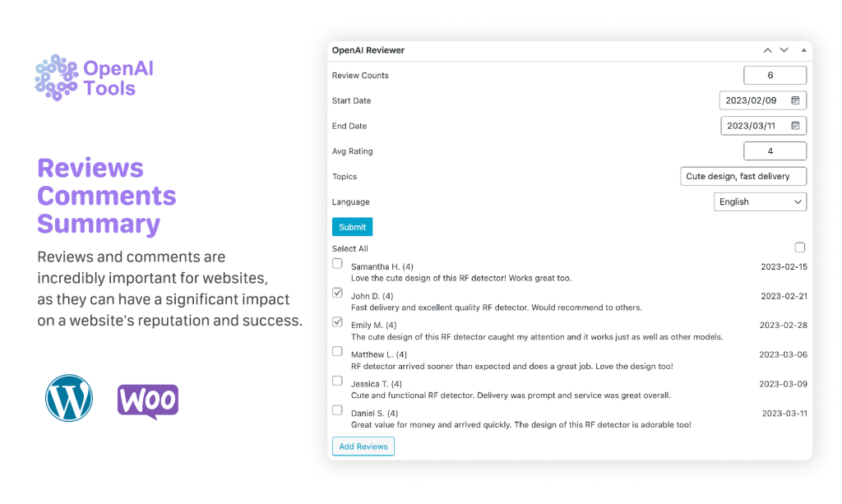842x504 pixels.
Task: Uncheck John D.'s review
Action: [337, 292]
